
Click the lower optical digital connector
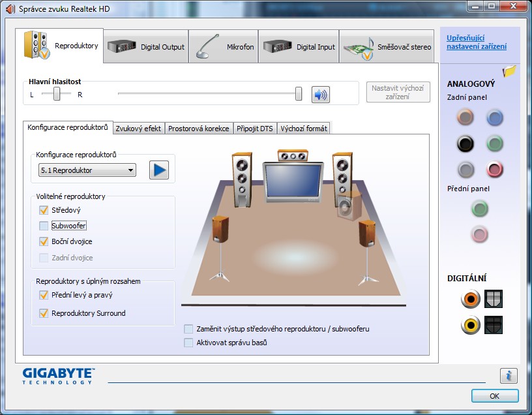(494, 325)
